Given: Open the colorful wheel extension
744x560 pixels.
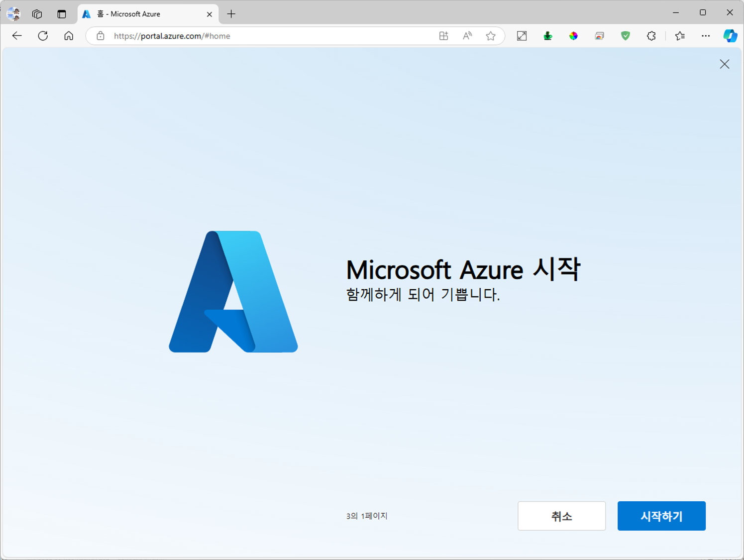Looking at the screenshot, I should [574, 36].
